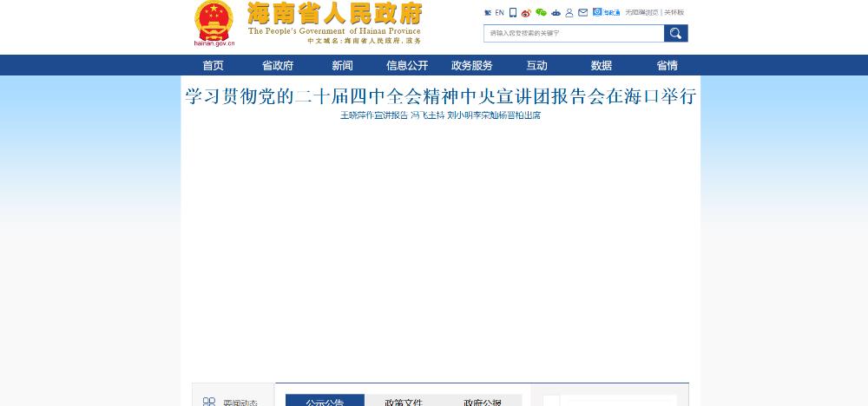
Task: Open 政务服务 navigation menu item
Action: click(x=471, y=65)
